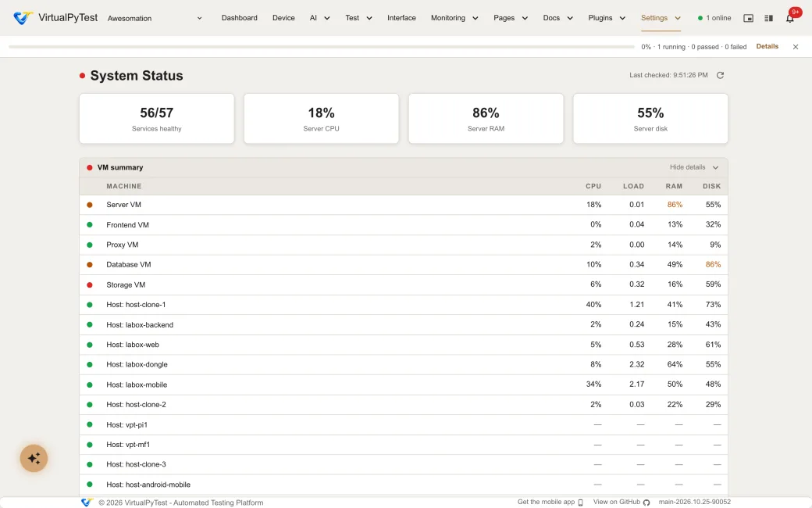
Task: Toggle the split layout view icon
Action: 768,18
